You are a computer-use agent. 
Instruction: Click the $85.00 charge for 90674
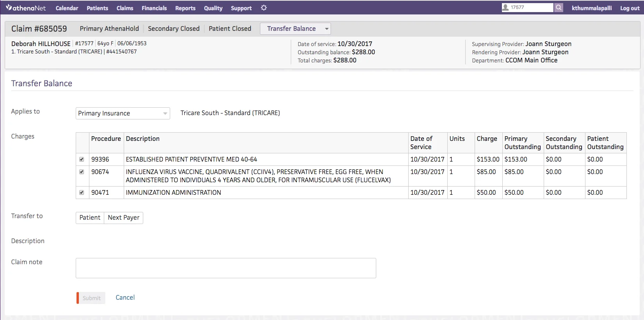486,172
